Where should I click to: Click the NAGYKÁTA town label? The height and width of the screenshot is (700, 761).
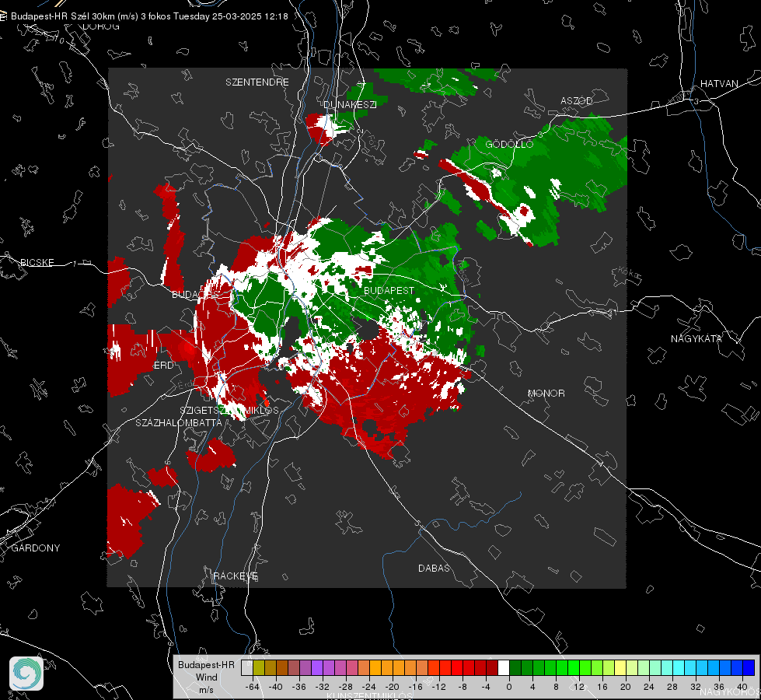tap(696, 338)
